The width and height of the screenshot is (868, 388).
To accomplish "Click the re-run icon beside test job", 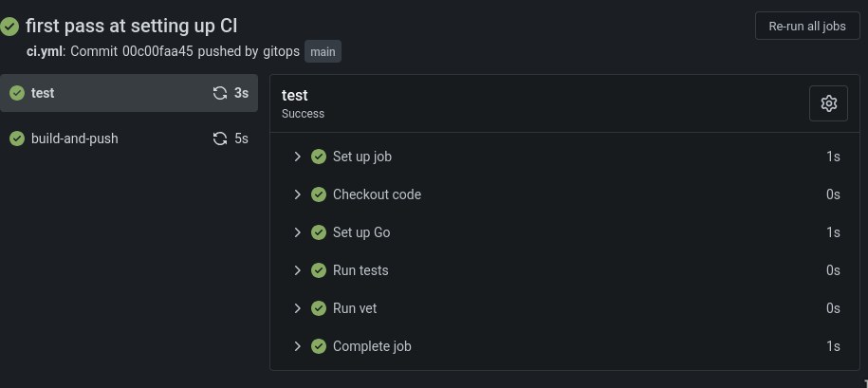I will [220, 93].
